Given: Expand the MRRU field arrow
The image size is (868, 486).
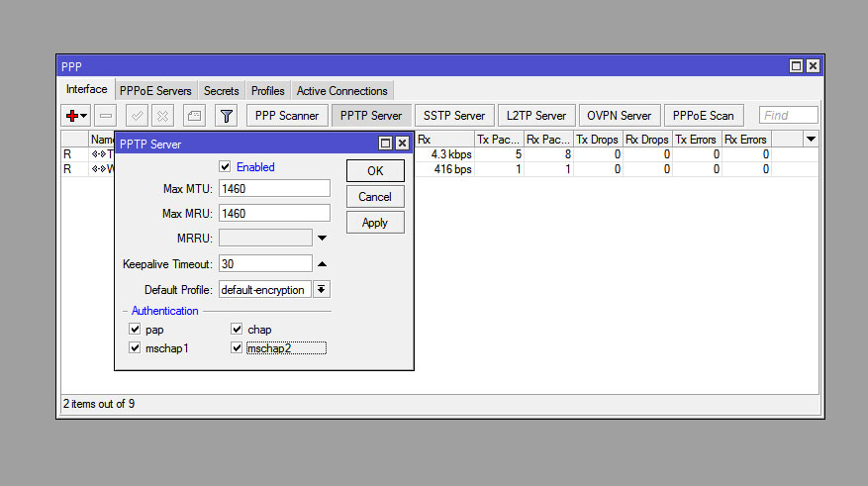Looking at the screenshot, I should (x=323, y=239).
